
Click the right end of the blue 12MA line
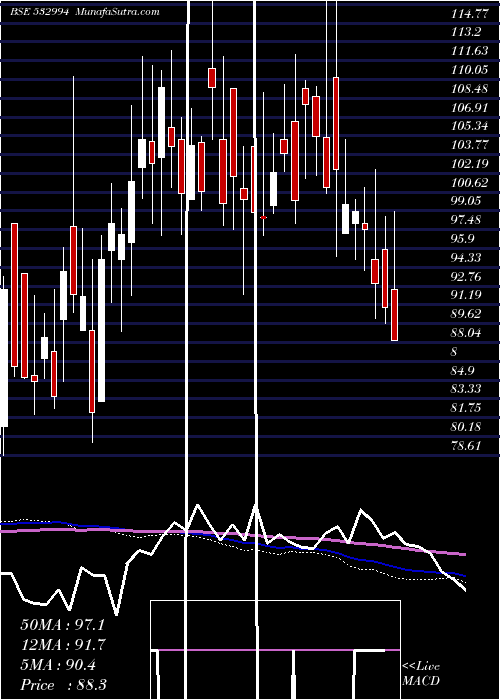[464, 576]
